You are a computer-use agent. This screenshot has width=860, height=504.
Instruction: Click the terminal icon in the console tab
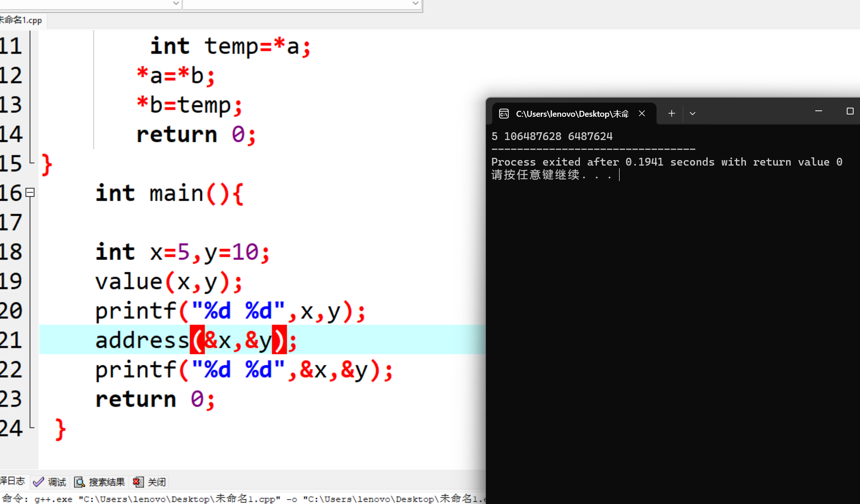504,114
